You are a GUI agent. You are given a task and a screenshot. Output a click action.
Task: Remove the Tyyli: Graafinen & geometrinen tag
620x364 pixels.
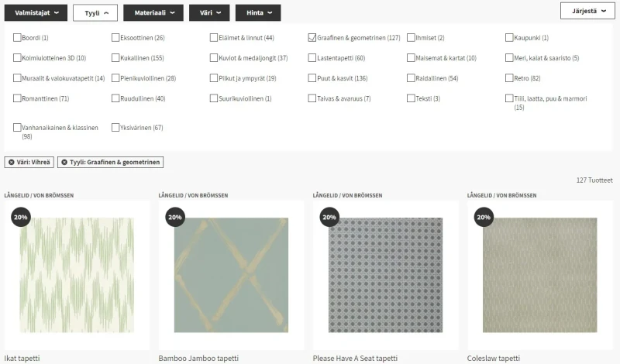click(x=64, y=162)
